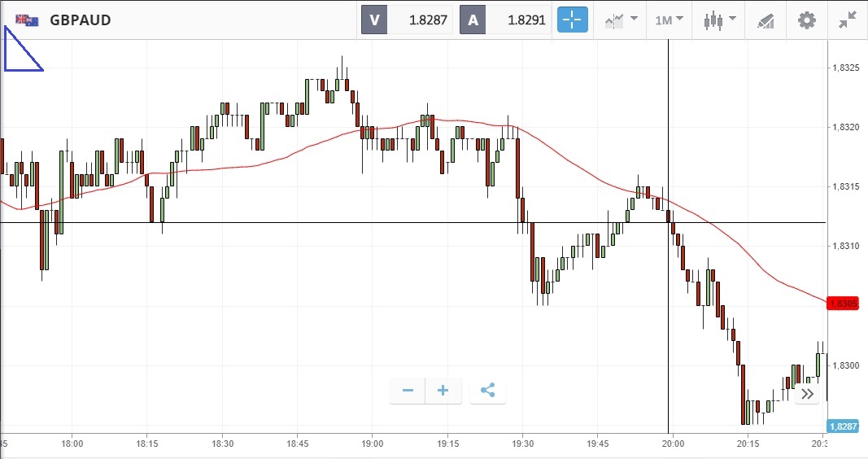868x459 pixels.
Task: Expand the 1M timeframe selector
Action: [669, 20]
